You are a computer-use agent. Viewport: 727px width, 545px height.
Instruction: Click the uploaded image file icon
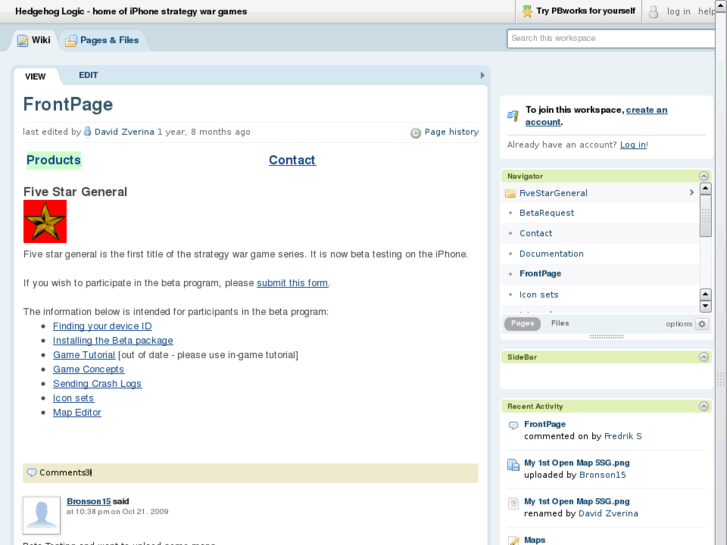tap(513, 464)
